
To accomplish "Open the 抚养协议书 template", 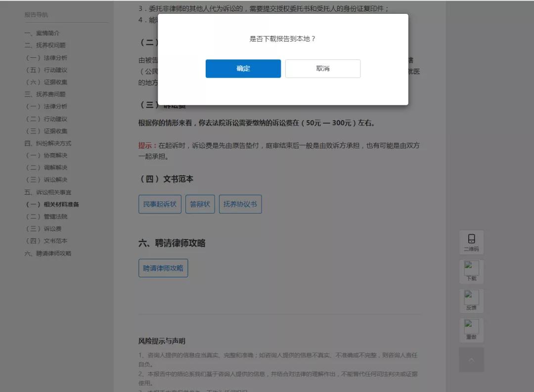I will click(240, 204).
